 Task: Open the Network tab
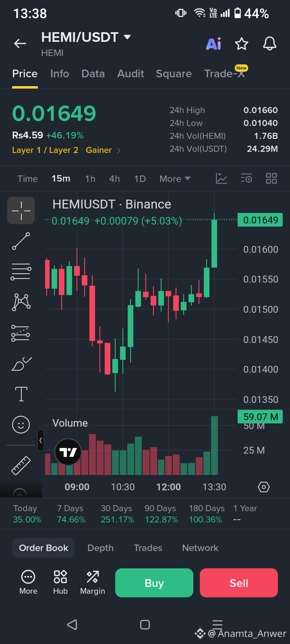click(200, 548)
